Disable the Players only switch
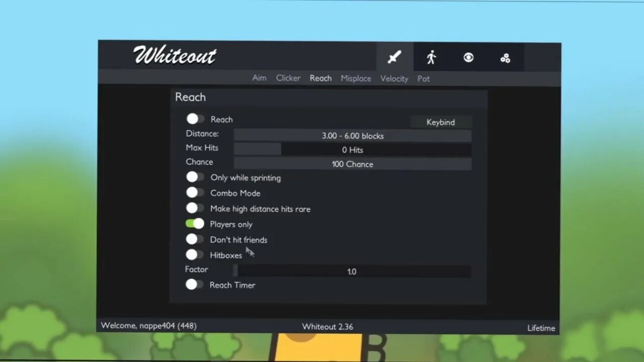The image size is (644, 362). pyautogui.click(x=195, y=224)
